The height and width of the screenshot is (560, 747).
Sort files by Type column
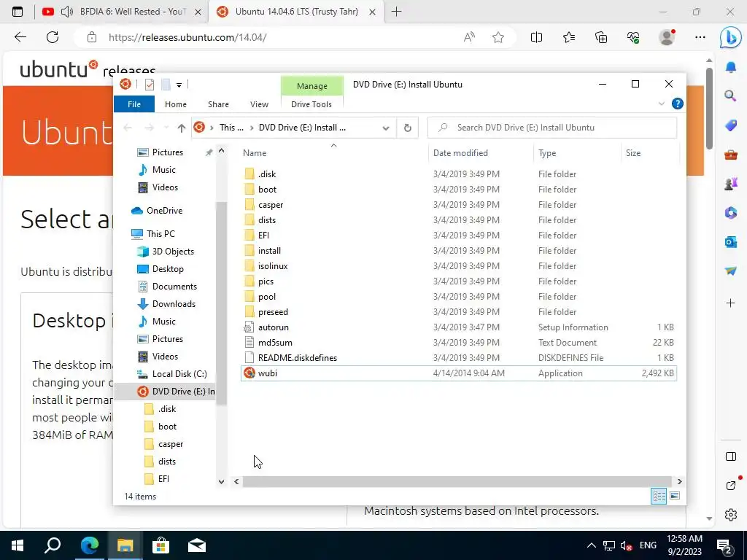click(x=578, y=153)
